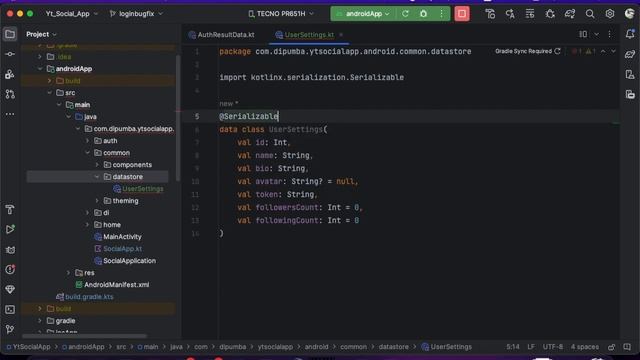Image resolution: width=640 pixels, height=360 pixels.
Task: Collapse the androidApp folder in tree
Action: tap(40, 69)
